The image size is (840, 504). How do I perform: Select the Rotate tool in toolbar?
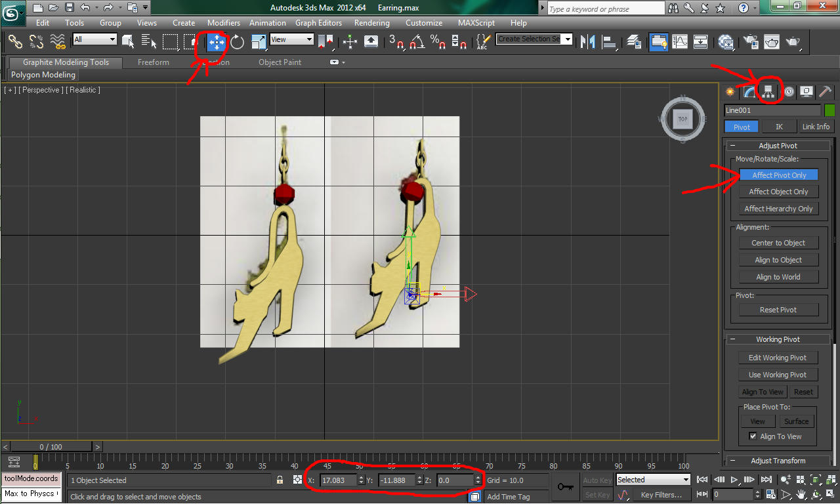tap(238, 42)
